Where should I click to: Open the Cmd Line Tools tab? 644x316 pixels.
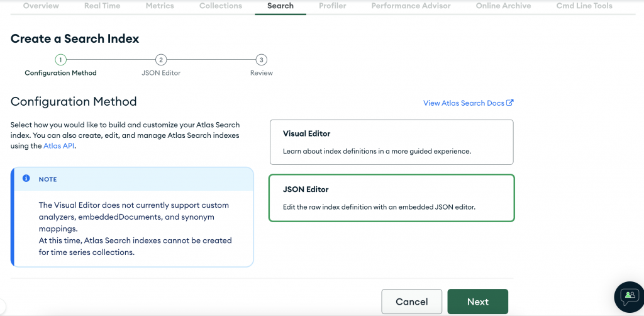coord(584,6)
